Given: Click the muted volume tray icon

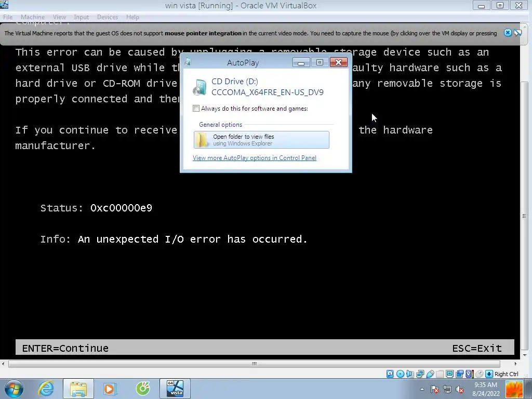Looking at the screenshot, I should [x=460, y=390].
